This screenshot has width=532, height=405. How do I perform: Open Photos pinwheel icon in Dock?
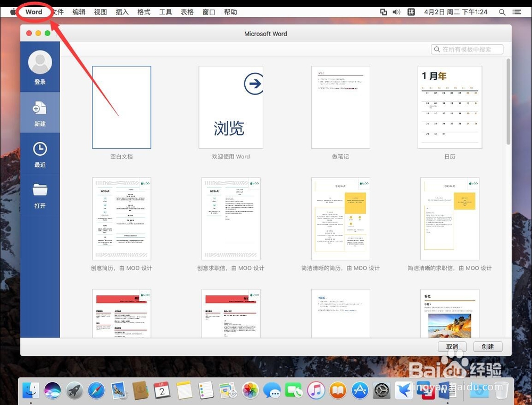(251, 391)
